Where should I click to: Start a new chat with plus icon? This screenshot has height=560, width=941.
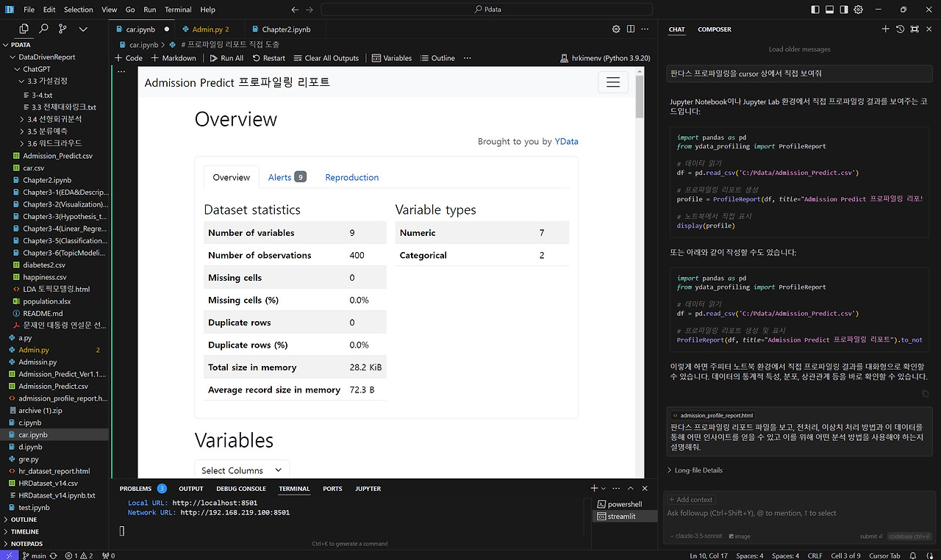pyautogui.click(x=885, y=29)
